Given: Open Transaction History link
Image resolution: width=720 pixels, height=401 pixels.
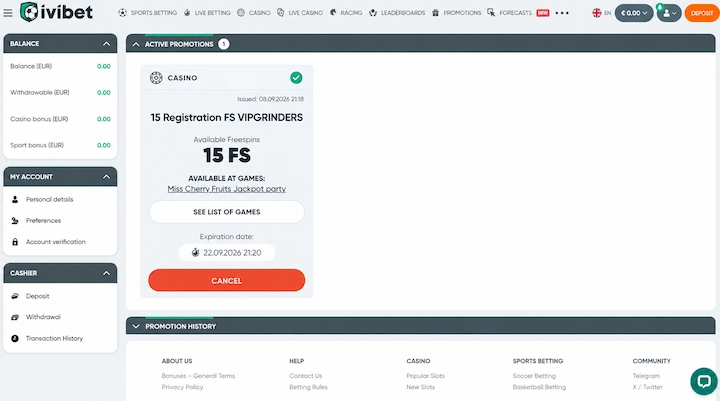Looking at the screenshot, I should tap(54, 339).
